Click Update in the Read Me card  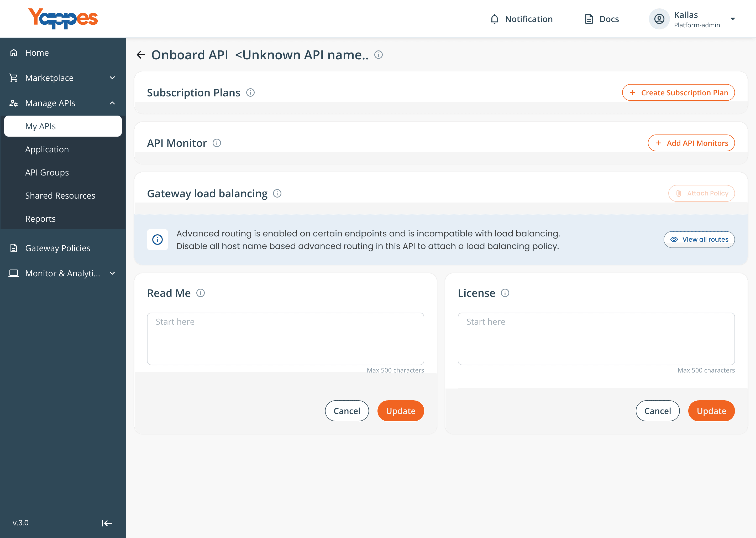point(401,411)
